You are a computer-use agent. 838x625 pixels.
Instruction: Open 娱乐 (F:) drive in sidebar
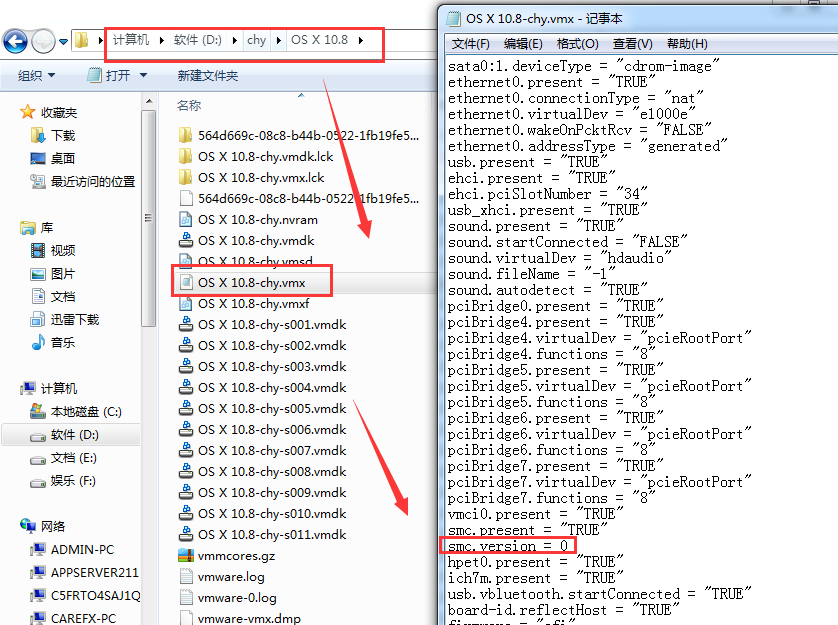tap(63, 481)
